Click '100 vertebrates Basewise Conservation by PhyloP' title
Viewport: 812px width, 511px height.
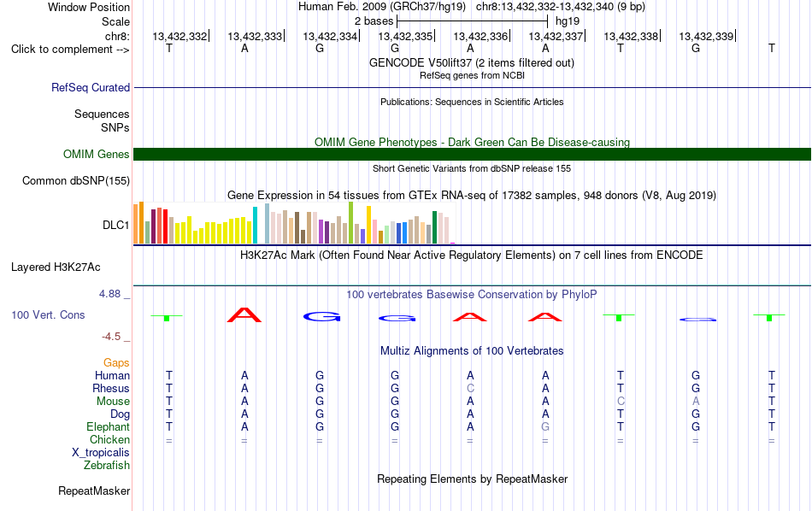pos(471,295)
